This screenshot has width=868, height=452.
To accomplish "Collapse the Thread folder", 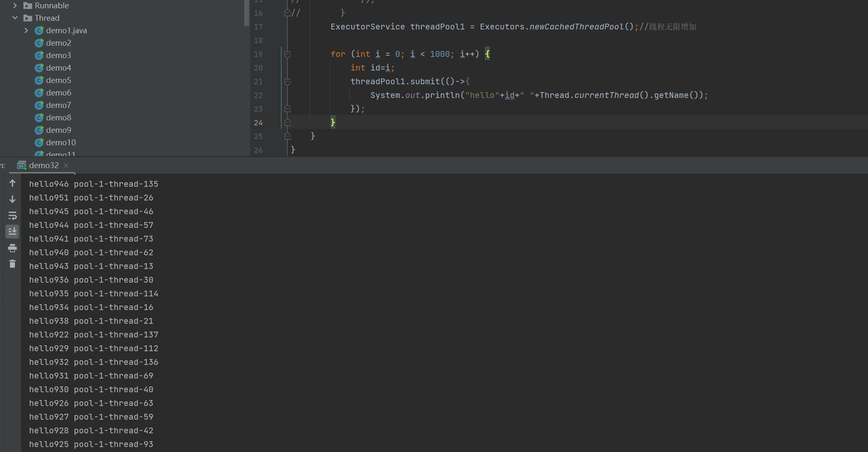I will click(15, 18).
